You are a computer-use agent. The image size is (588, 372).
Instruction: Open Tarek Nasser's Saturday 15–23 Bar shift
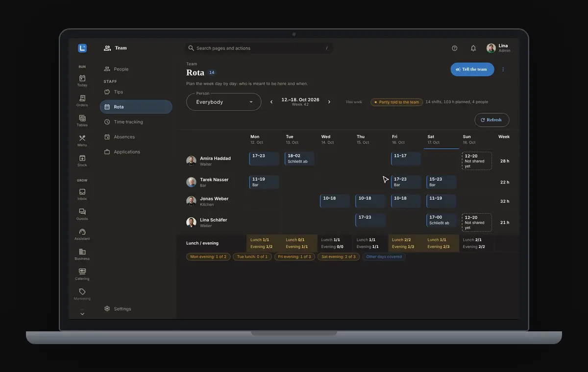[x=441, y=182]
